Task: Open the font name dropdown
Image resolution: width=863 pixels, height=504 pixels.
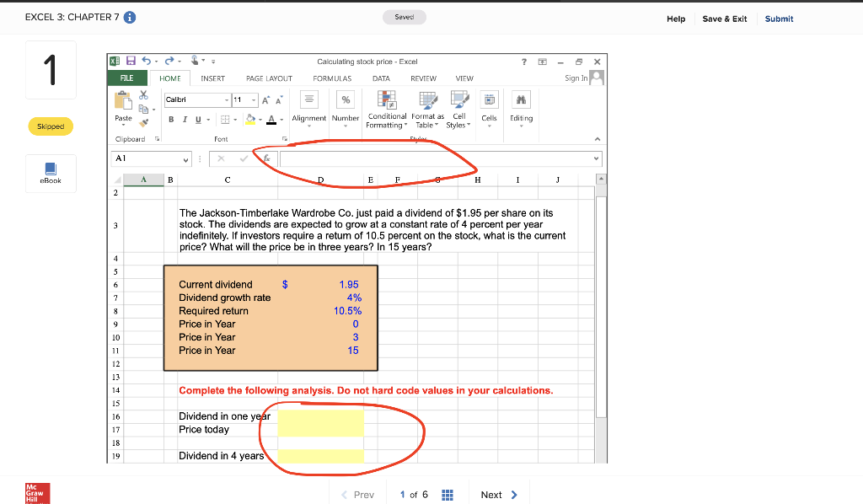Action: 225,100
